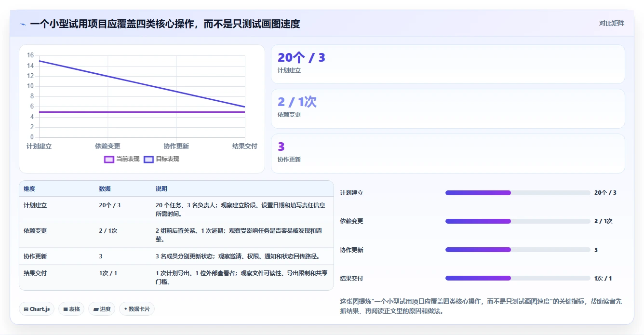Screen dimensions: 644x335
Task: Click the 依赖变更 x-axis label on chart
Action: tap(107, 146)
